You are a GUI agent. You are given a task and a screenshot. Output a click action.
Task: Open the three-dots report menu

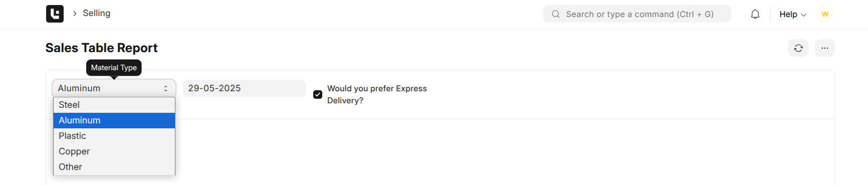824,48
